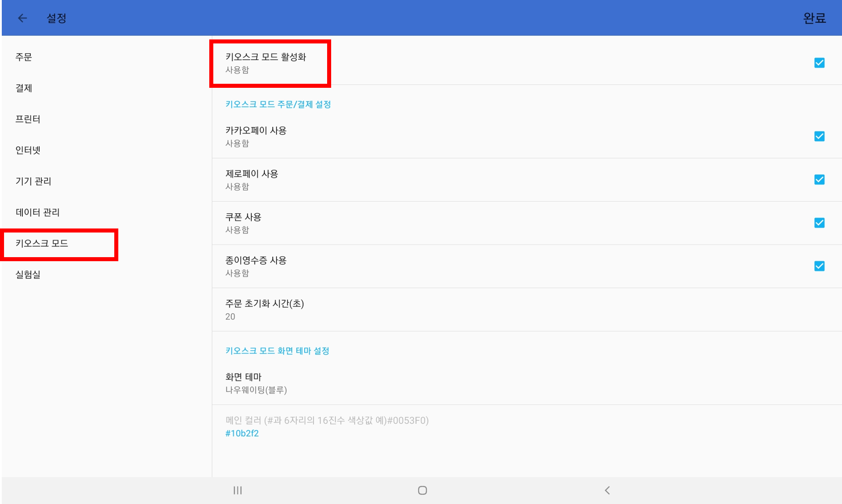Tap the Android navigation back chevron
Screen dimensions: 842x504
(607, 491)
